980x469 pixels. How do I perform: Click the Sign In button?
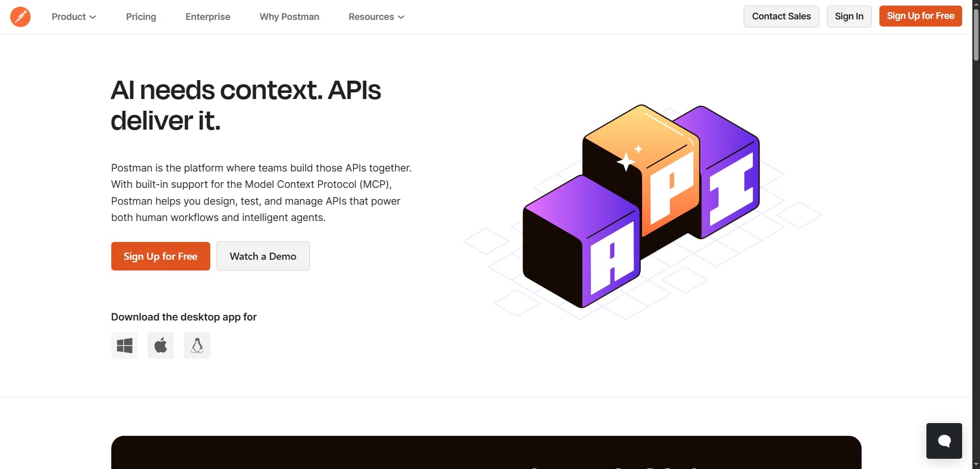point(849,16)
